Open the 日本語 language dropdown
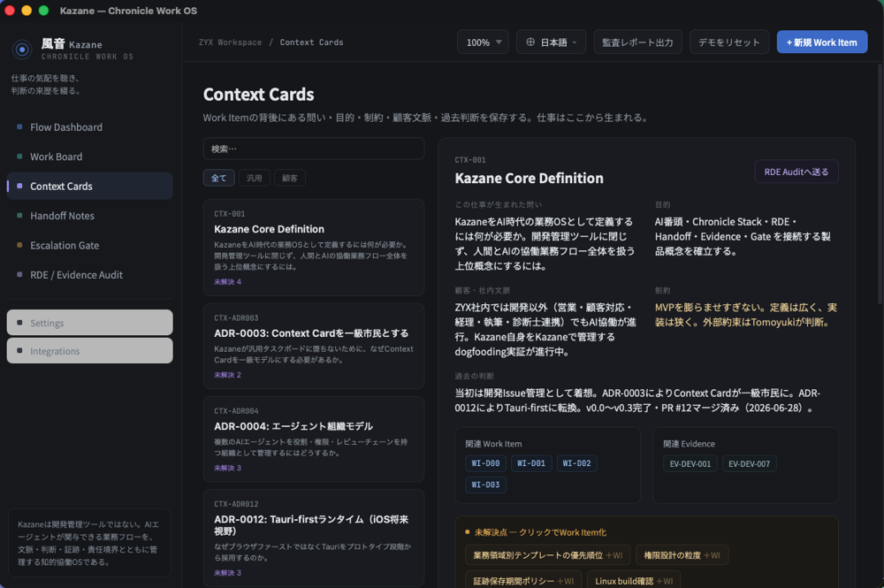This screenshot has width=884, height=588. click(552, 42)
